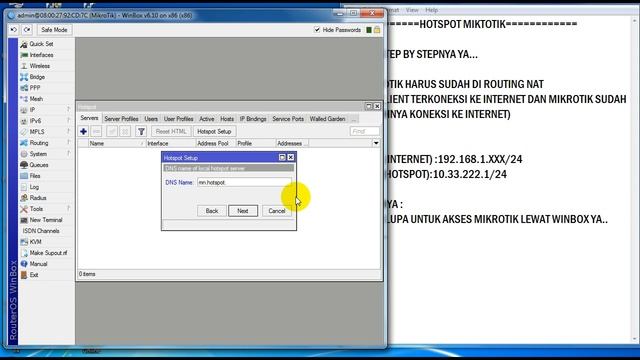This screenshot has width=640, height=360.
Task: Open the Help menu in Notepad
Action: [431, 10]
